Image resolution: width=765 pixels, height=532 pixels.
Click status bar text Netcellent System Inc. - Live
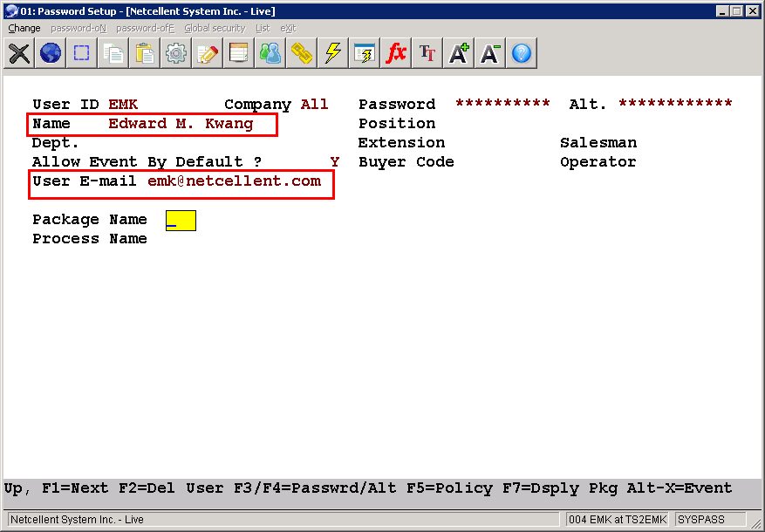point(77,520)
